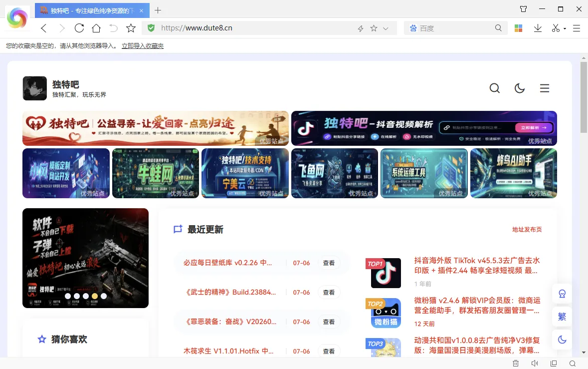The width and height of the screenshot is (588, 369).
Task: Click the green security shield icon
Action: (x=151, y=28)
